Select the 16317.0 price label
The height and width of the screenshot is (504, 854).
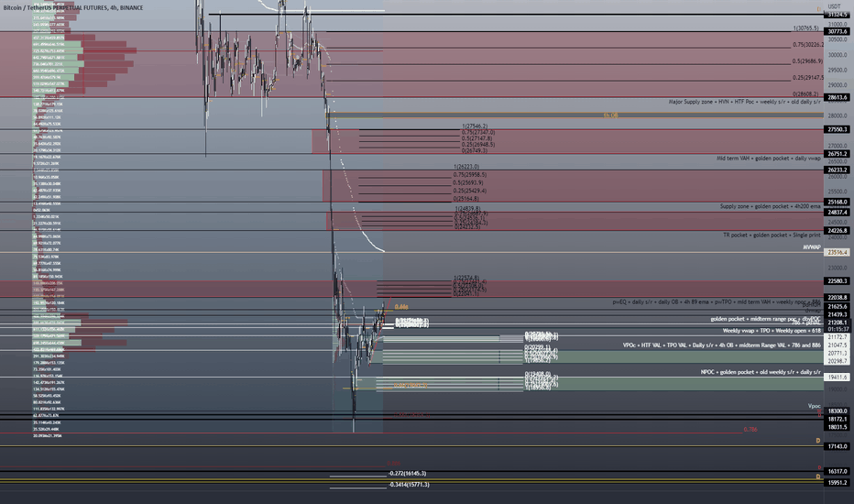pos(838,472)
